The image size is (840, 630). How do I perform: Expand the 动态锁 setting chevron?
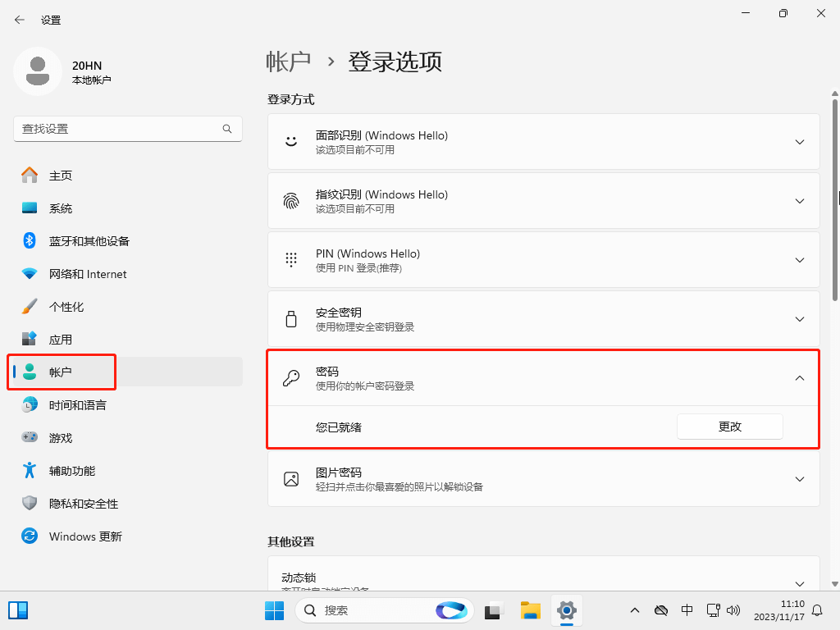[x=799, y=583]
